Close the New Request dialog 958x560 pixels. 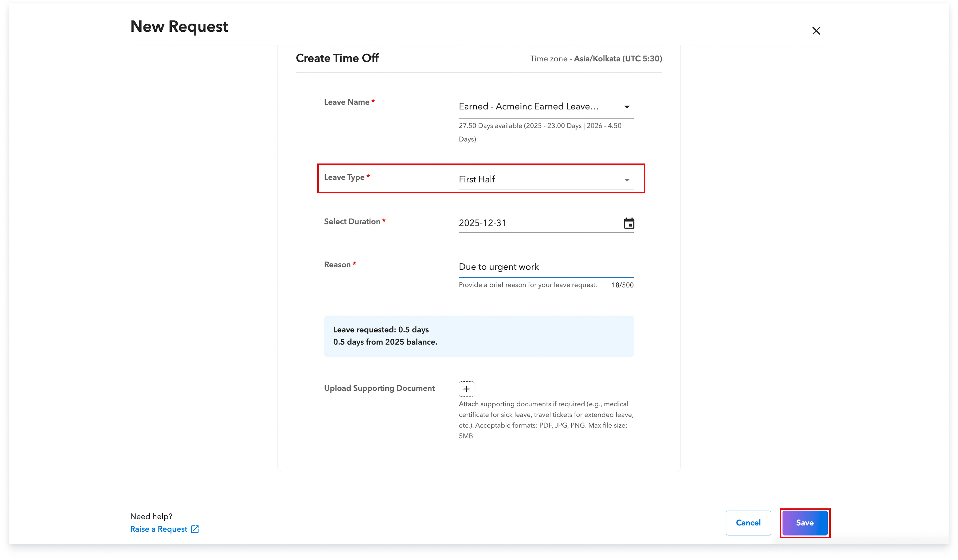coord(816,31)
